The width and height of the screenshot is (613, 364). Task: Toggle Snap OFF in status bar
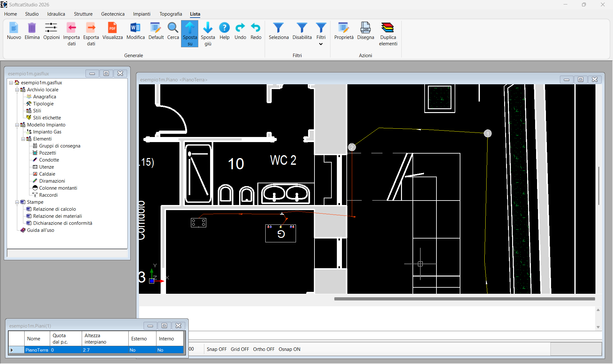coord(216,349)
